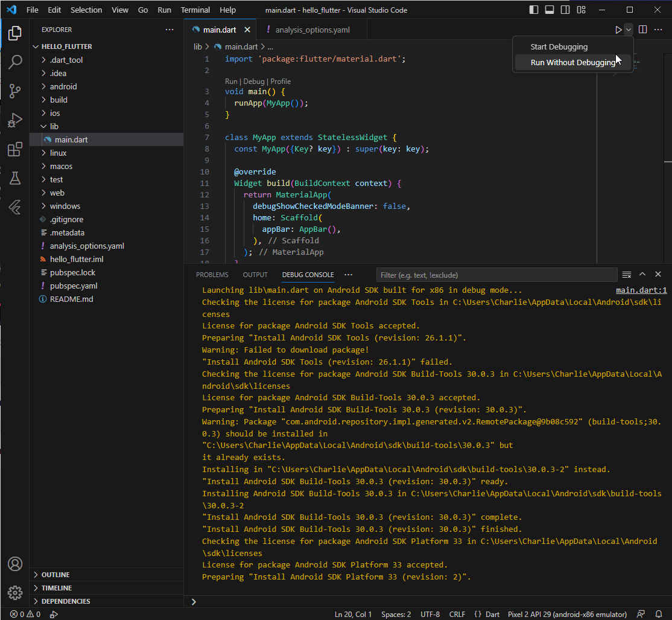Open the run dropdown arrow beside play button
This screenshot has height=620, width=672.
click(x=629, y=30)
